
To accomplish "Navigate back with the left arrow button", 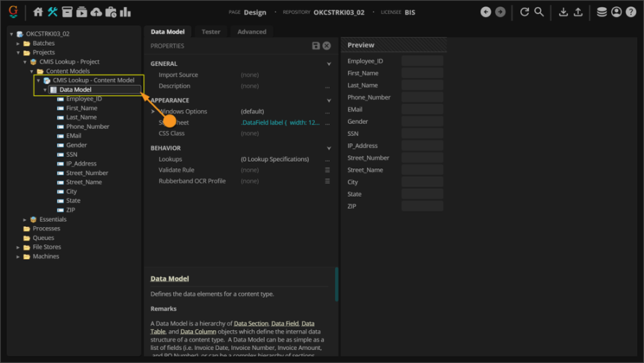I will (x=486, y=12).
